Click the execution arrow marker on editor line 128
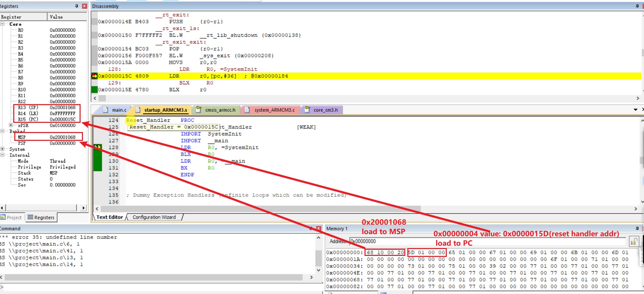Viewport: 644px width, 294px height. coord(98,147)
